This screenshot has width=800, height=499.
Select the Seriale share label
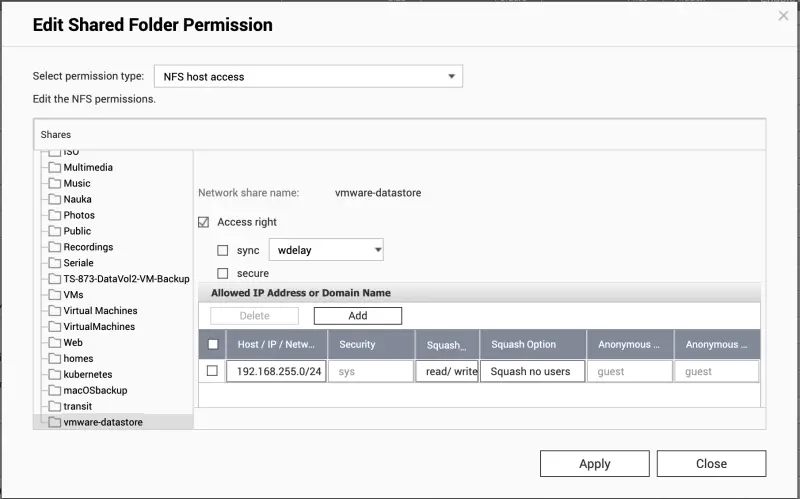click(x=79, y=263)
